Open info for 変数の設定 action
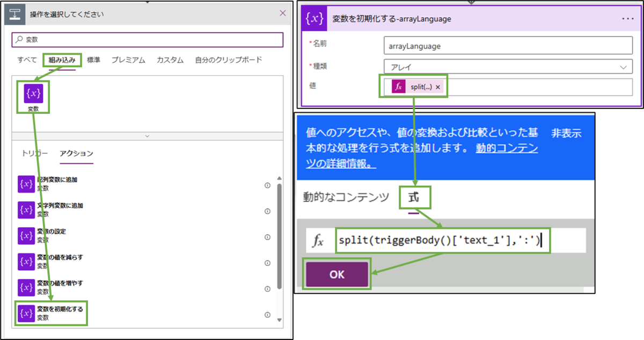This screenshot has width=644, height=340. click(267, 236)
